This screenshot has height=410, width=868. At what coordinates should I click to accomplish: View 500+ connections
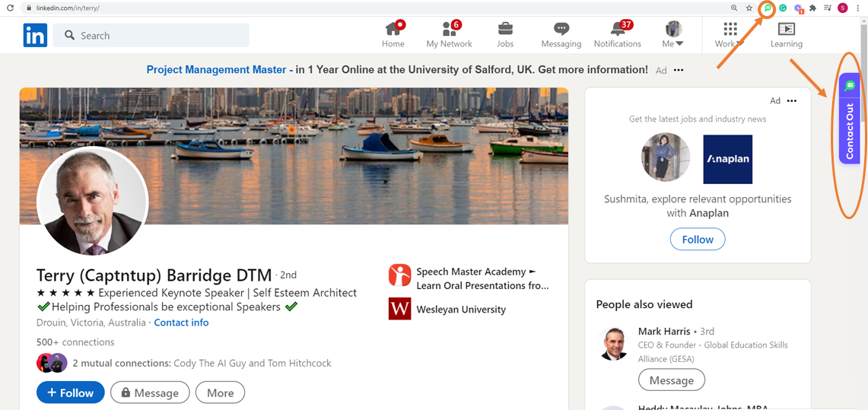[75, 342]
